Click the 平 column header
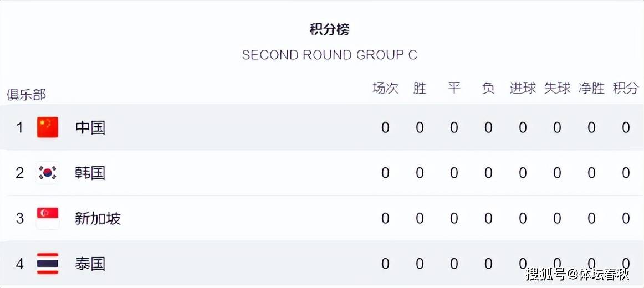Viewport: 644px width, 288px height. (454, 88)
